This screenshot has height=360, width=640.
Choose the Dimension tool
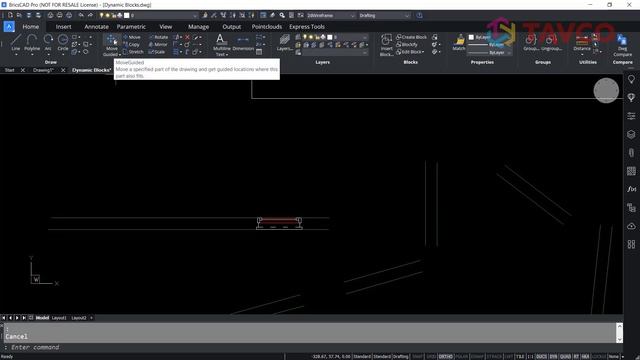tap(243, 43)
